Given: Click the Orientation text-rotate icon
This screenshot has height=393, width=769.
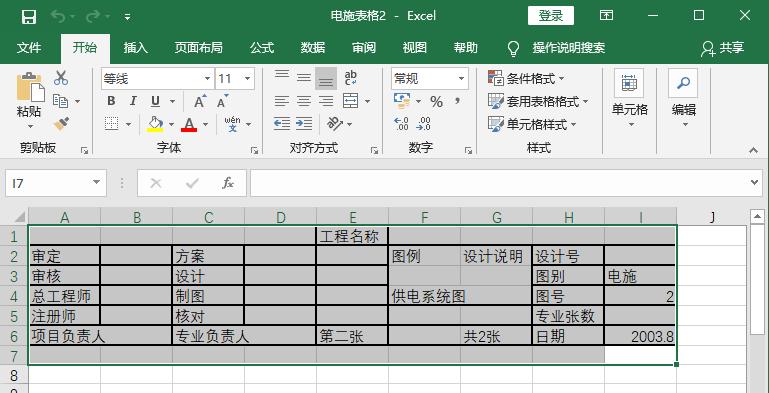Looking at the screenshot, I should (x=335, y=124).
